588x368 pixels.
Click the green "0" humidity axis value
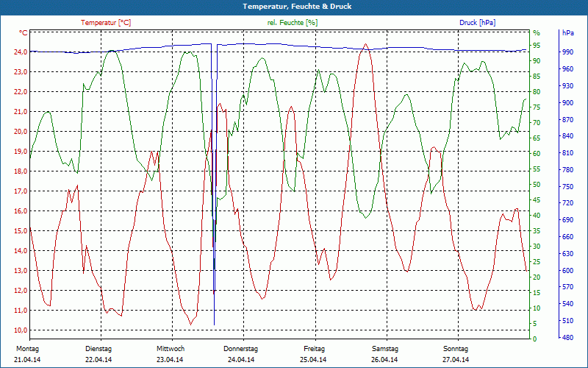pos(535,339)
